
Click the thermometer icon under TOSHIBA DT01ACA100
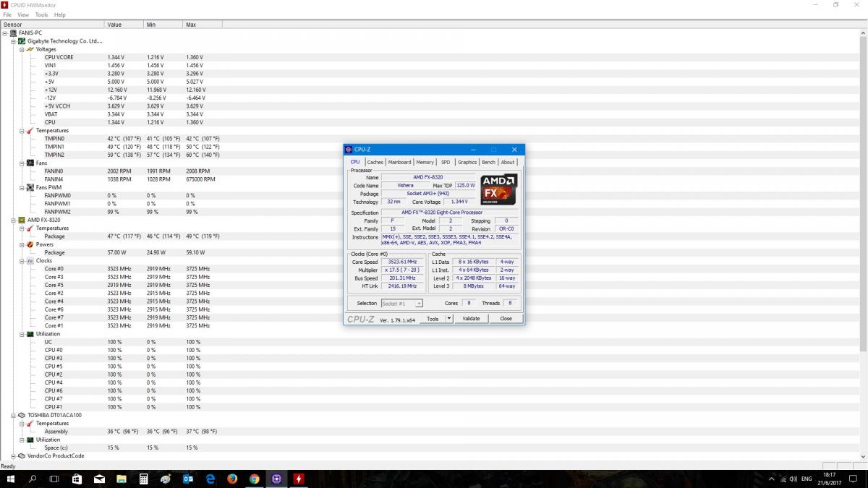point(30,424)
